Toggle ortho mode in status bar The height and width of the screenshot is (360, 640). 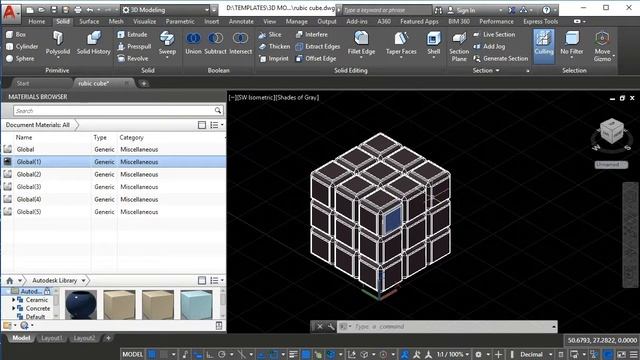pyautogui.click(x=209, y=354)
